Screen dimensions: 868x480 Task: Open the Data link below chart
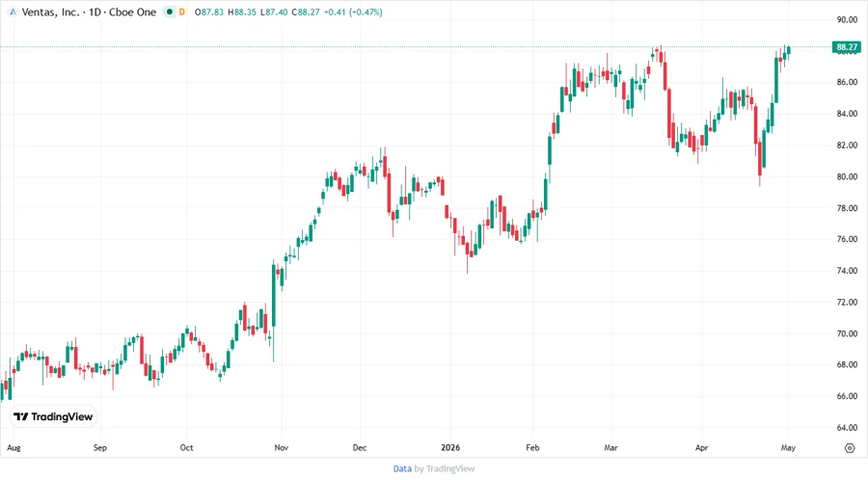(x=402, y=468)
